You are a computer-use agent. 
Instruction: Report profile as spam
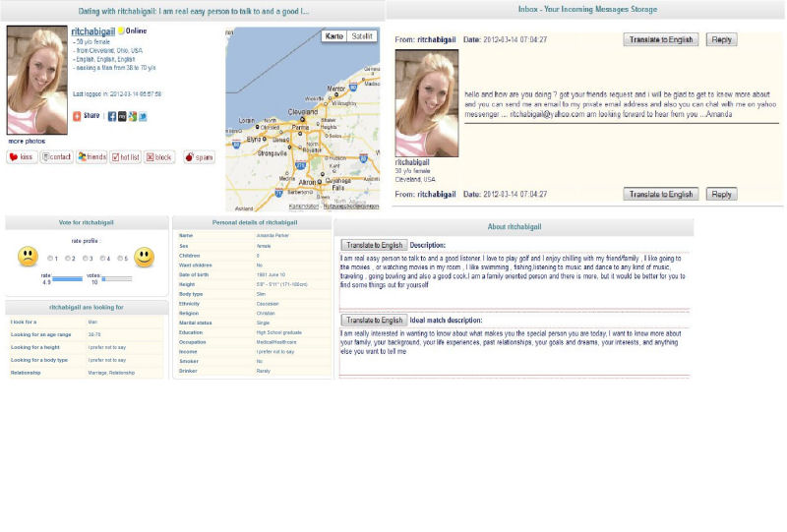(200, 157)
